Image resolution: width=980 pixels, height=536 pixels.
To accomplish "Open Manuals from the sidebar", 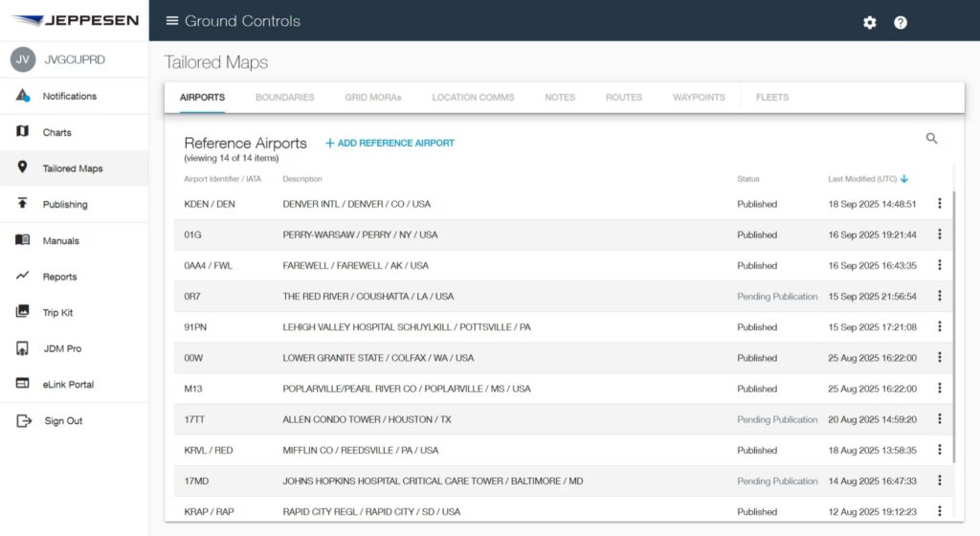I will pyautogui.click(x=75, y=240).
